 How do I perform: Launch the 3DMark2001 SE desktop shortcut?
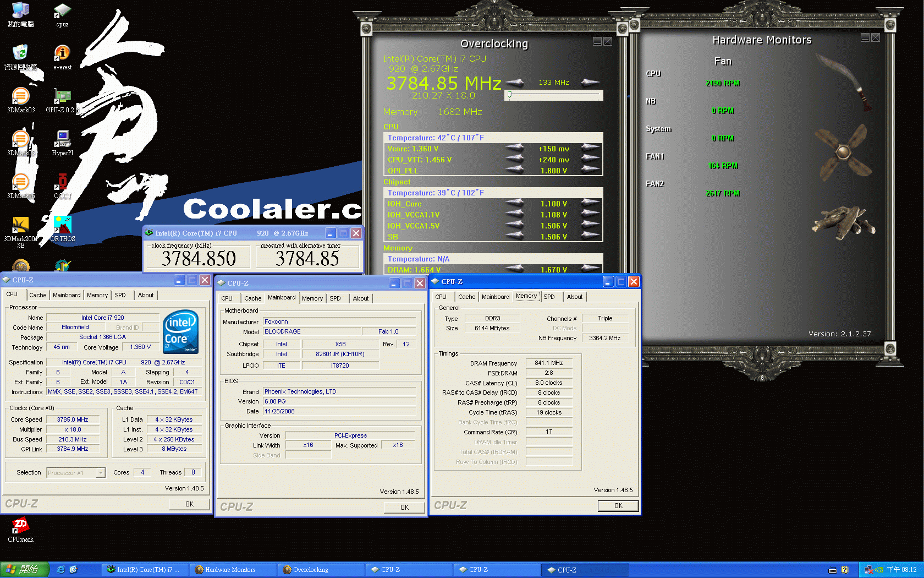point(20,232)
